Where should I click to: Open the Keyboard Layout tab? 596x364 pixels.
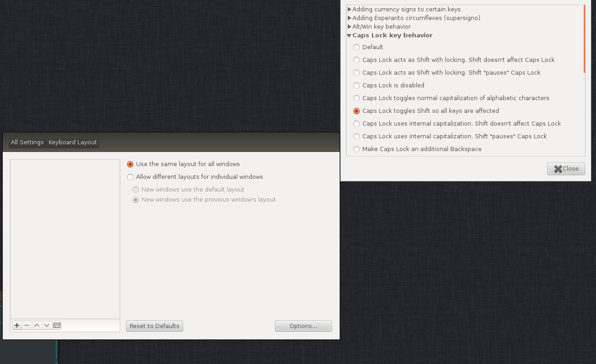pos(72,142)
